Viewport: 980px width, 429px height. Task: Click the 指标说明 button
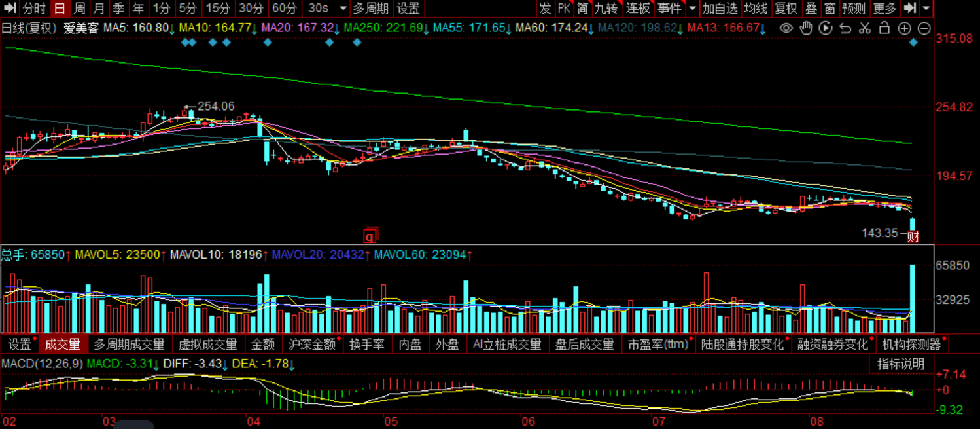(x=901, y=364)
